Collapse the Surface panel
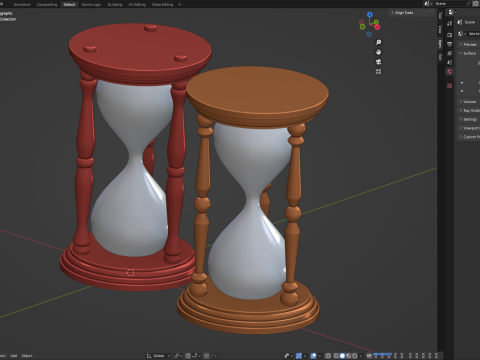 [x=468, y=53]
